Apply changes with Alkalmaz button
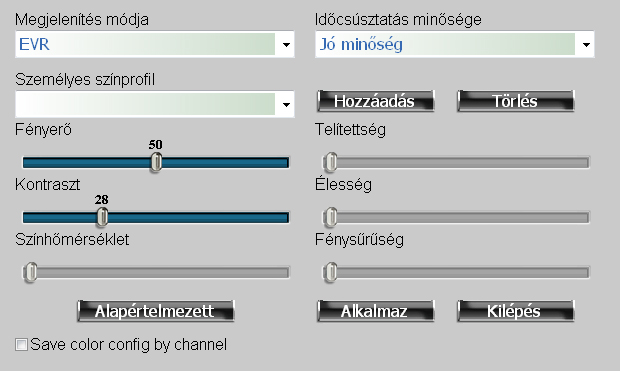The height and width of the screenshot is (371, 620). [375, 311]
